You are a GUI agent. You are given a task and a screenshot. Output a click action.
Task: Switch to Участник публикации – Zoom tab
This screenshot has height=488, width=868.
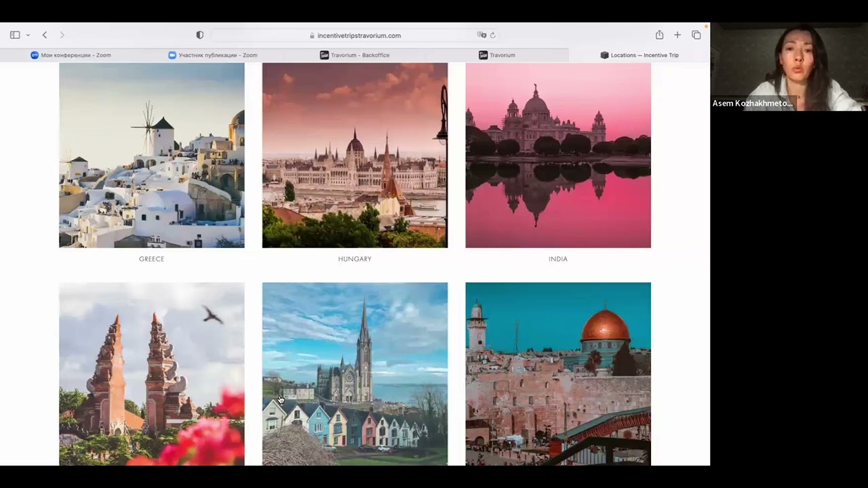point(213,55)
